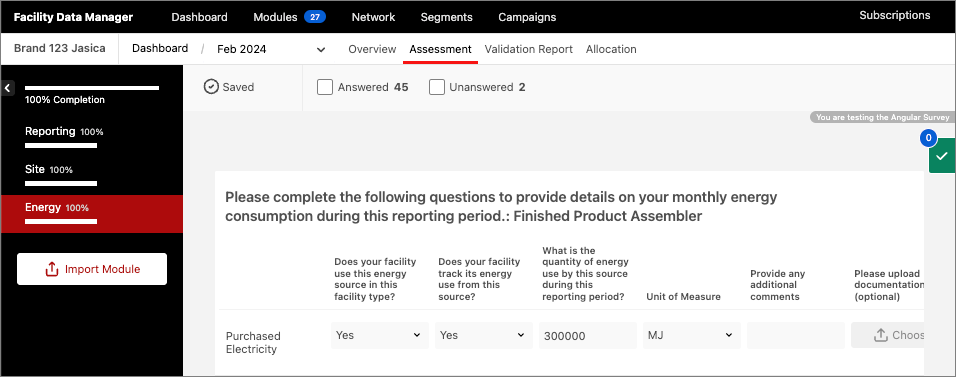Switch to the Overview tab
This screenshot has height=377, width=956.
372,49
